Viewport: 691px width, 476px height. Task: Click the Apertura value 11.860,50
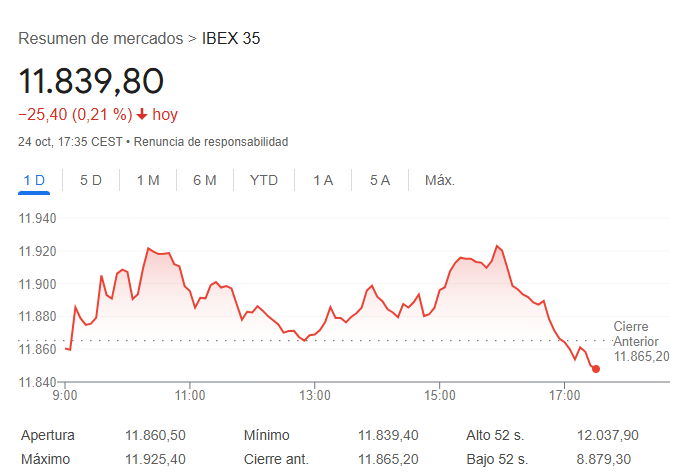click(x=155, y=435)
